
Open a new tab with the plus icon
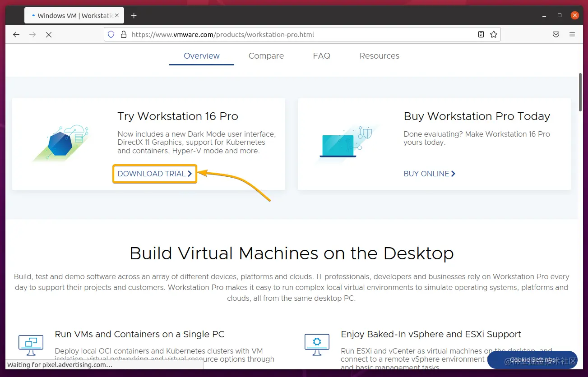point(134,15)
